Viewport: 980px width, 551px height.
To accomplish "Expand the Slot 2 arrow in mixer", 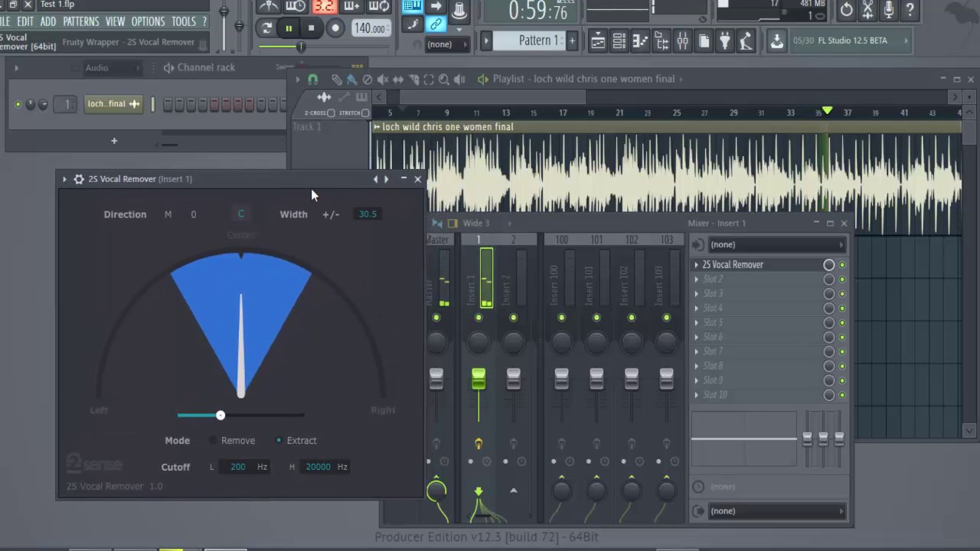I will pyautogui.click(x=696, y=279).
